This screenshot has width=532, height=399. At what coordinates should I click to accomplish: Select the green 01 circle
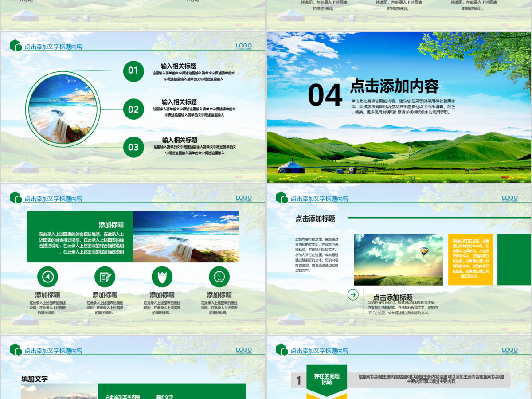(x=133, y=70)
